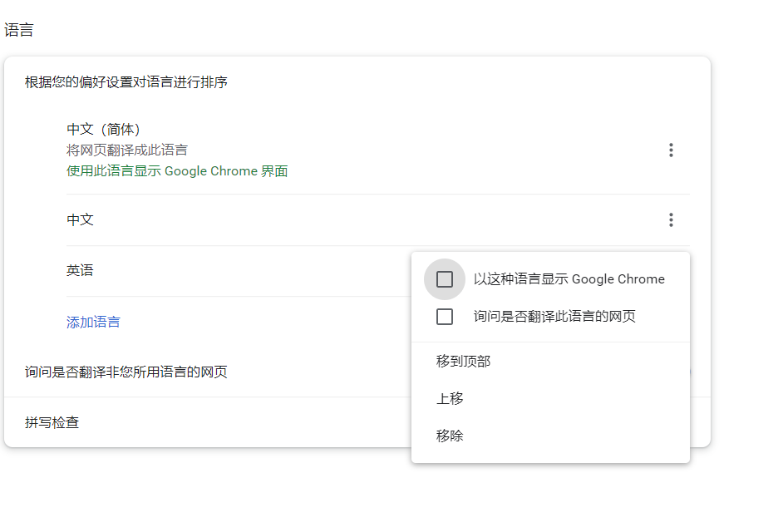Click the 询问是否翻译非您所用语言的网页 setting row
Image resolution: width=778 pixels, height=532 pixels.
point(126,372)
